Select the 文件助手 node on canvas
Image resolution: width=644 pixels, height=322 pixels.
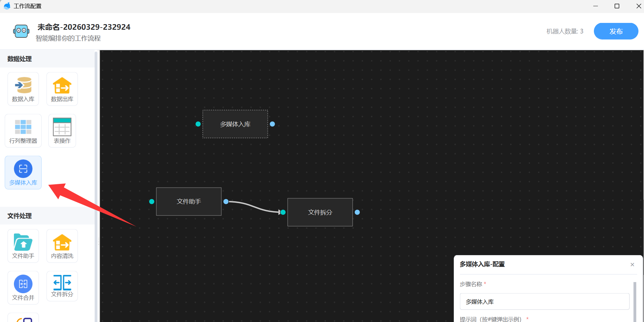tap(189, 202)
